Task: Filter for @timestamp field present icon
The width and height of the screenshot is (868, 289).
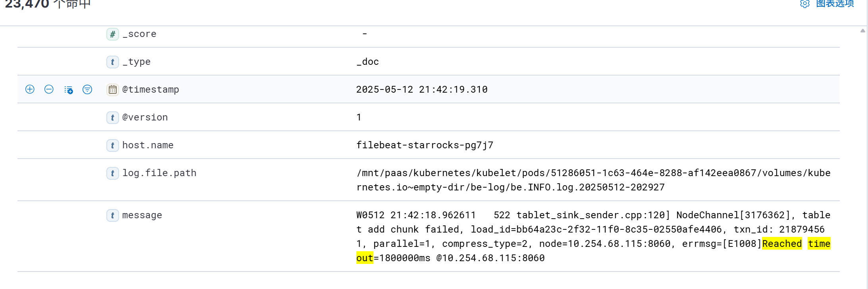Action: click(x=87, y=89)
